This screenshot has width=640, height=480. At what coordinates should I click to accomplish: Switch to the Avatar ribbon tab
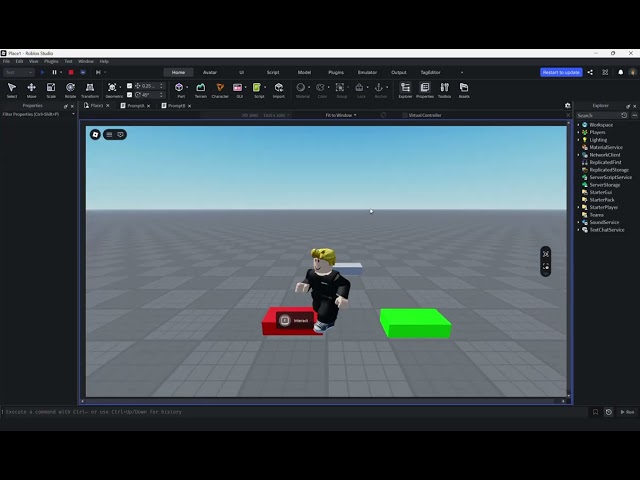pyautogui.click(x=210, y=72)
